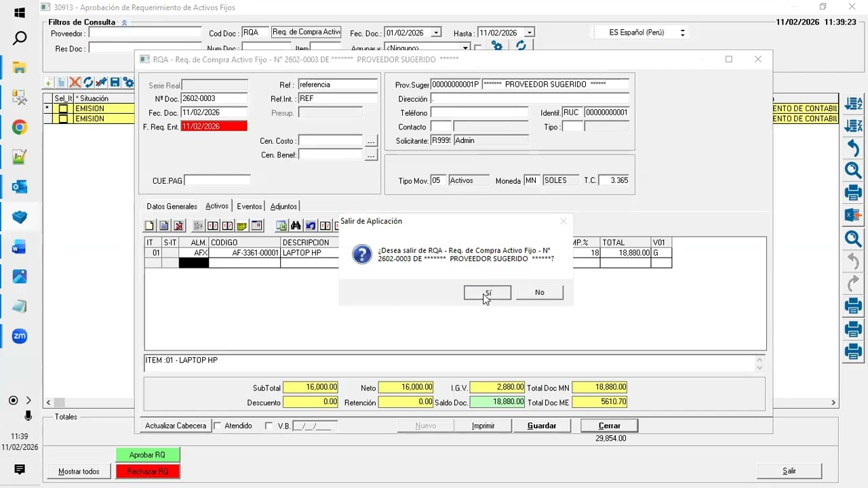Open the ES Español (Perú) language selector

point(641,33)
